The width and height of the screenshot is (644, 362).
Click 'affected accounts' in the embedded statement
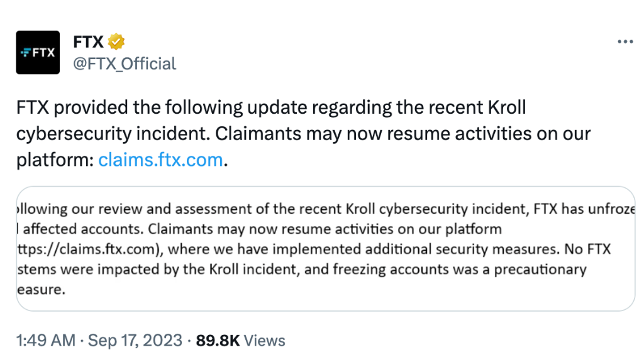(x=84, y=229)
